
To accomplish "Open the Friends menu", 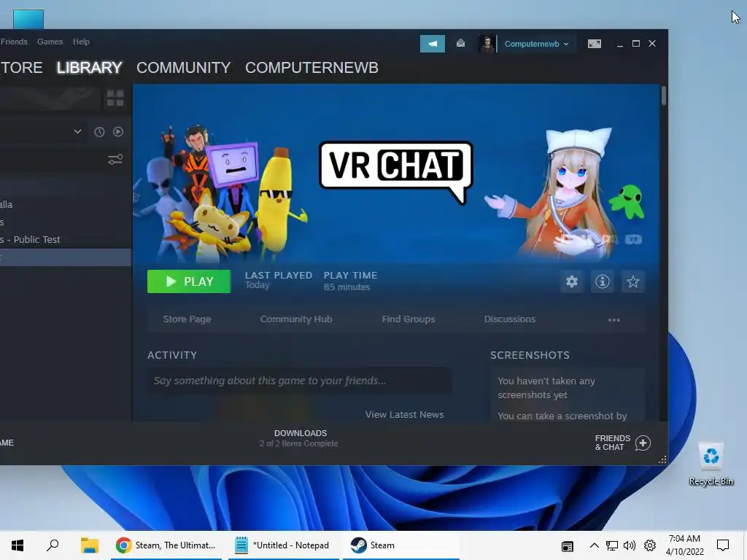I will tap(14, 42).
